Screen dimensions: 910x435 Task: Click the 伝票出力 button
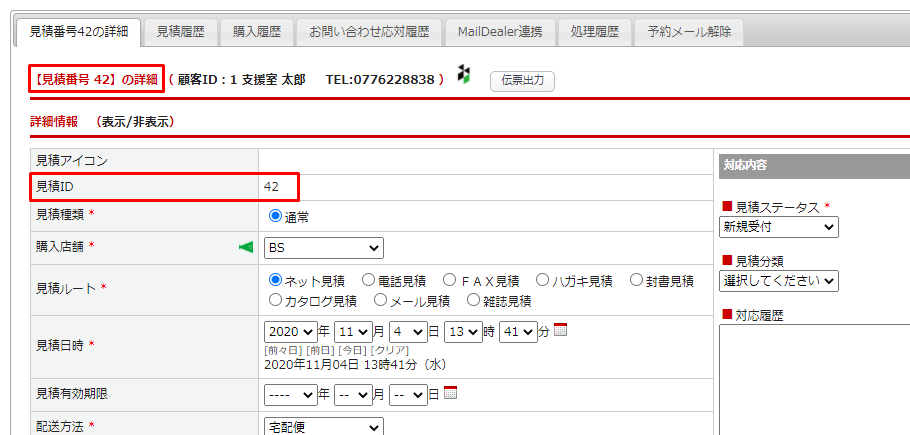522,81
